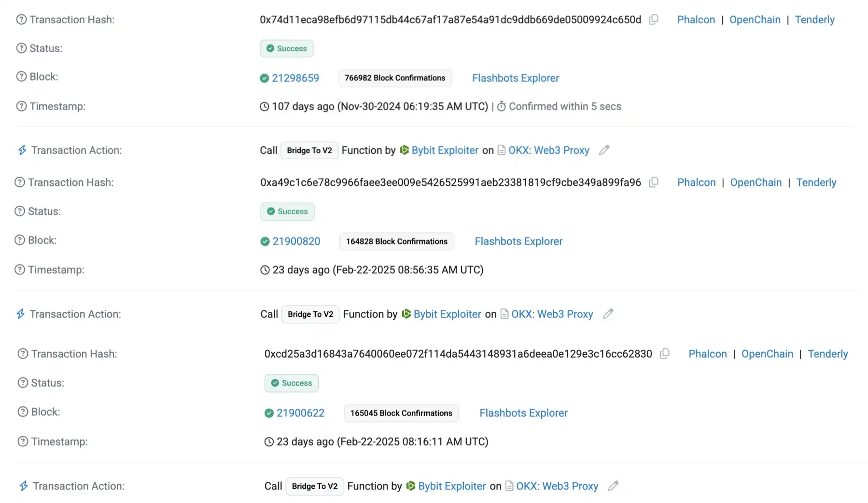Image resolution: width=868 pixels, height=503 pixels.
Task: Click help icon beside second Status label
Action: tap(20, 211)
